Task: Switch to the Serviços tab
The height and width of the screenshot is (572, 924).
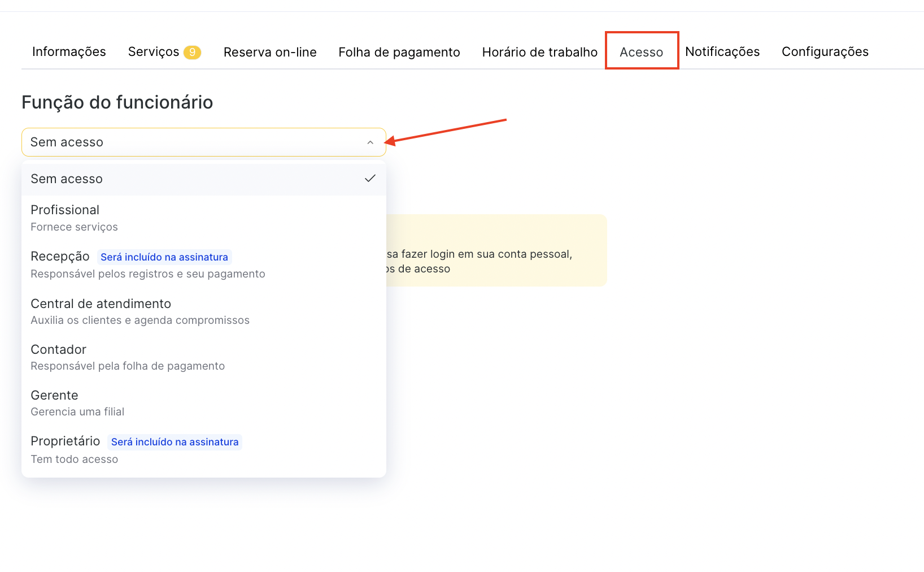Action: pyautogui.click(x=153, y=52)
